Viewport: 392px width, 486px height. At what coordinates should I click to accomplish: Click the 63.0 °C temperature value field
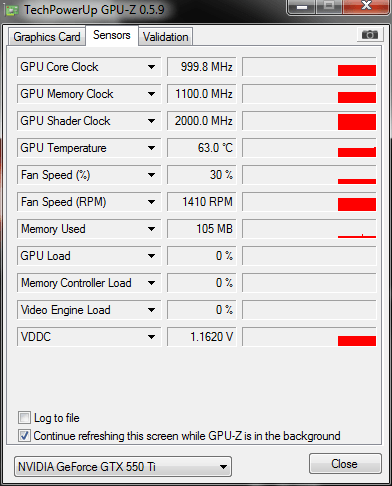click(202, 148)
